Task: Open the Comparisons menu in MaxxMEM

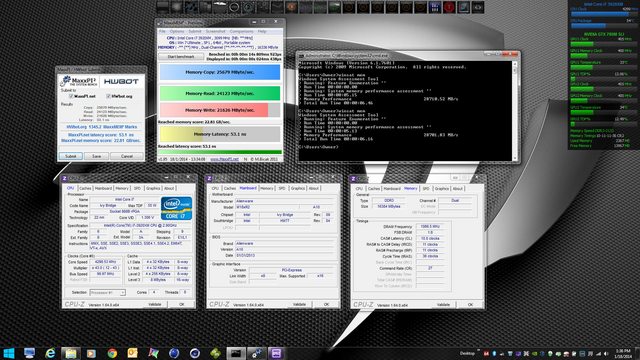Action: click(x=241, y=31)
